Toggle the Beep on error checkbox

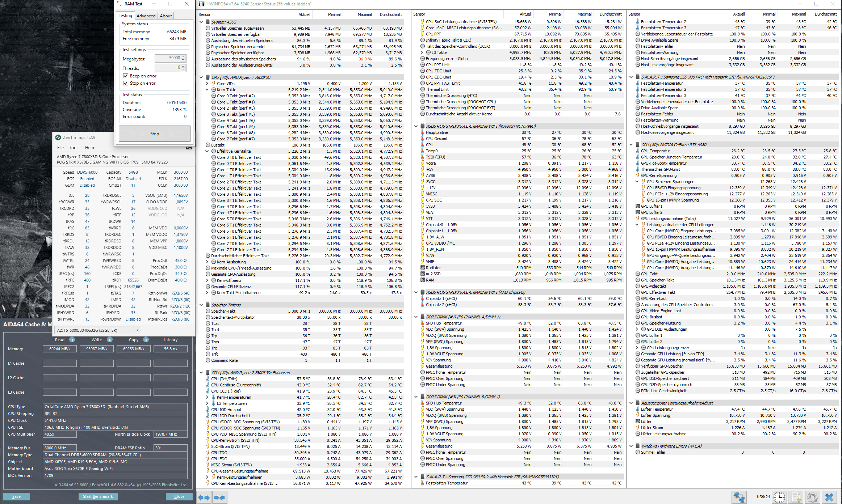[x=126, y=76]
